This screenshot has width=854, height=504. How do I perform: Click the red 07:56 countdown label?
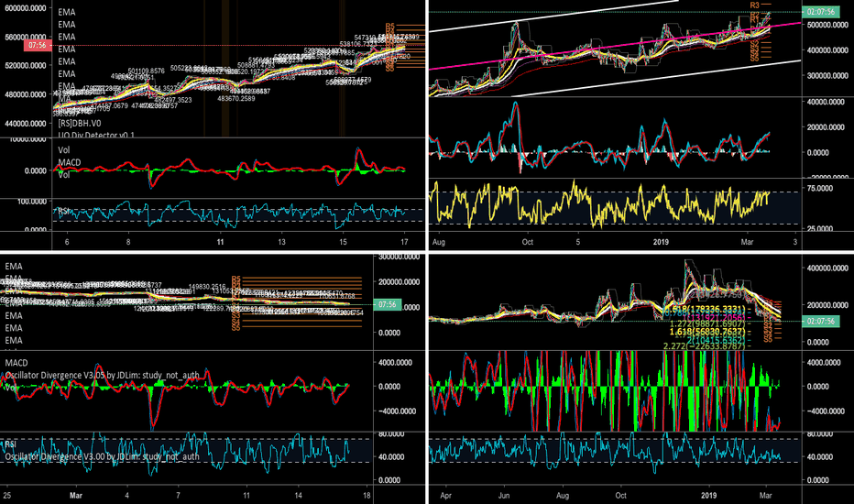point(38,45)
